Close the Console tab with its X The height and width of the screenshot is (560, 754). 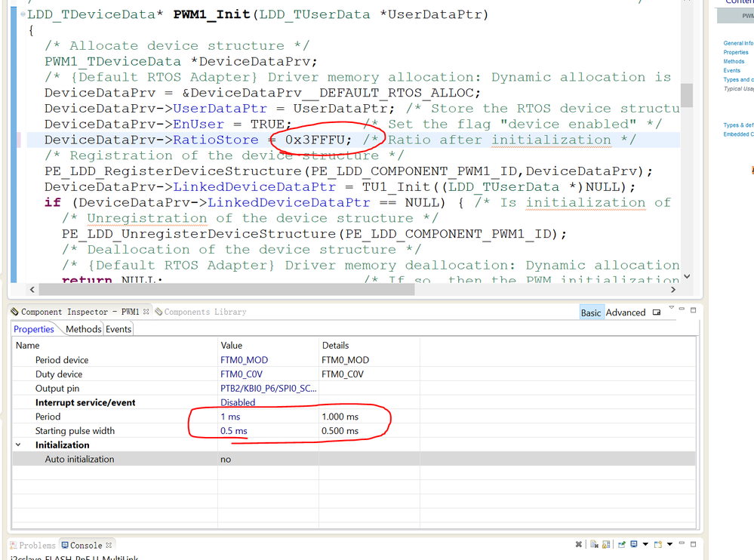[x=109, y=545]
